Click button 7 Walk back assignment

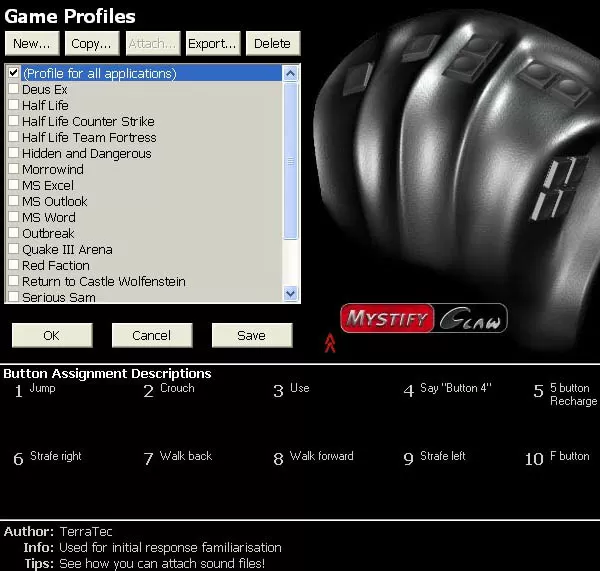click(x=178, y=458)
